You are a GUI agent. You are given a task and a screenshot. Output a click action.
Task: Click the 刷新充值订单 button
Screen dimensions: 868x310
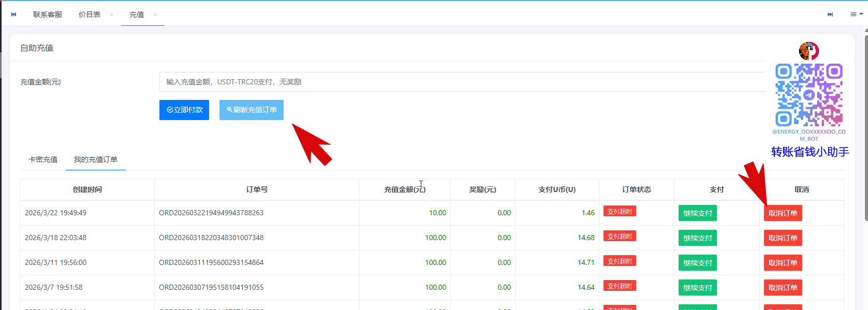click(252, 110)
